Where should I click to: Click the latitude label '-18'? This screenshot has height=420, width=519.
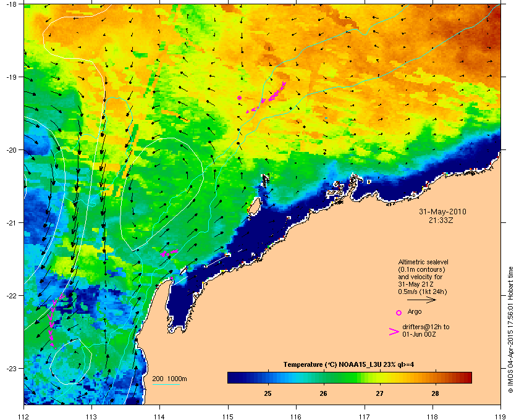(11, 4)
